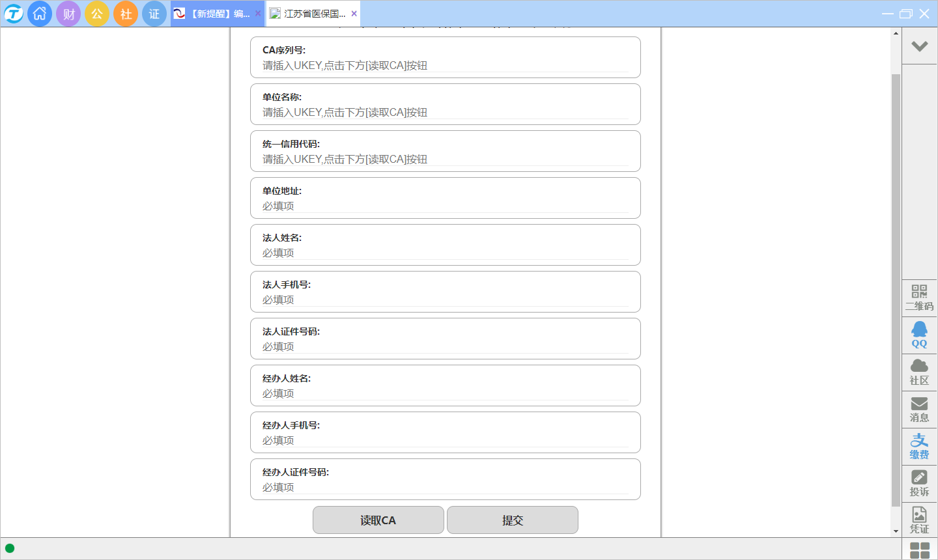Open the QQ penguin sidebar icon
This screenshot has width=938, height=560.
click(x=919, y=335)
